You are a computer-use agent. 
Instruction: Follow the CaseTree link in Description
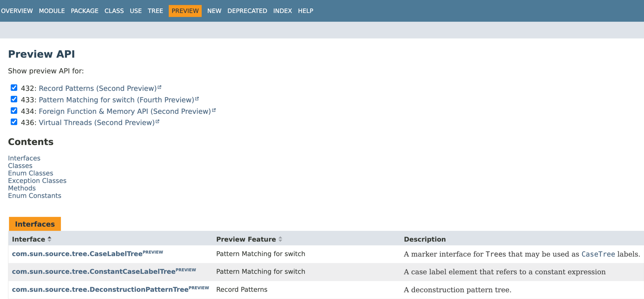(598, 254)
